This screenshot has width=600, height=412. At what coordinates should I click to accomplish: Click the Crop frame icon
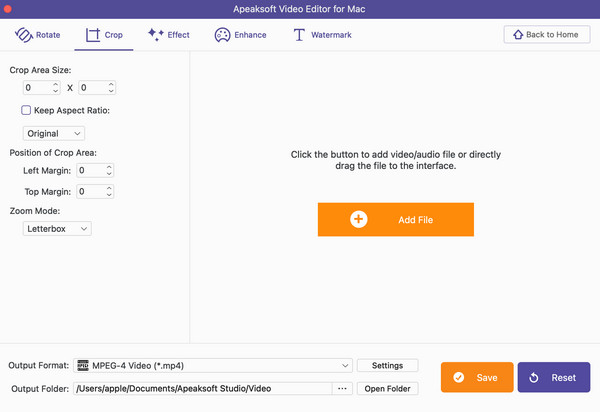tap(93, 35)
